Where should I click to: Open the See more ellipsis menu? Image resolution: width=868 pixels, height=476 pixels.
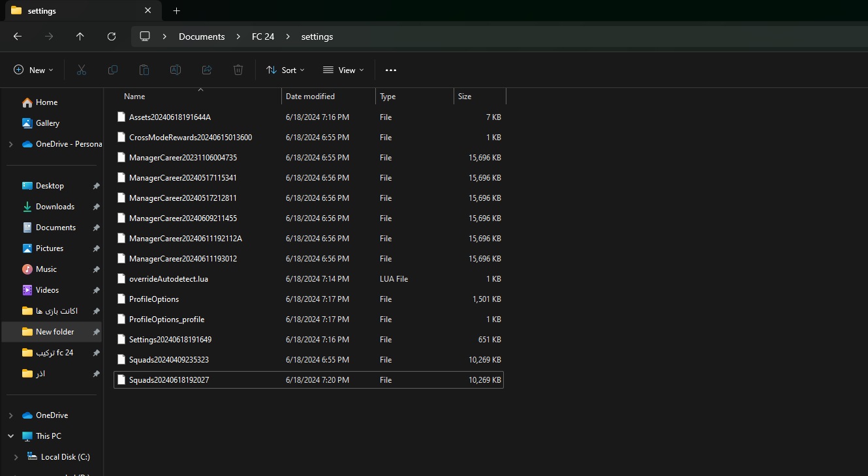pos(391,70)
